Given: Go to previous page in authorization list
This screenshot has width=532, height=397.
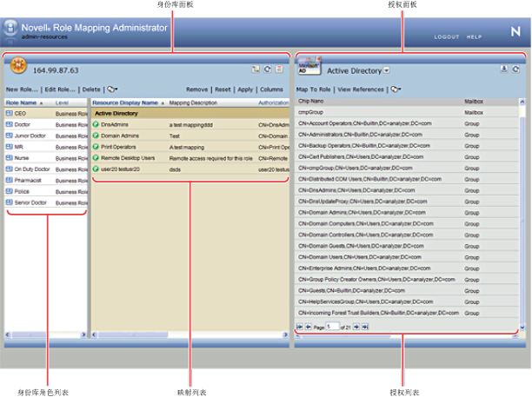Looking at the screenshot, I should tap(308, 327).
